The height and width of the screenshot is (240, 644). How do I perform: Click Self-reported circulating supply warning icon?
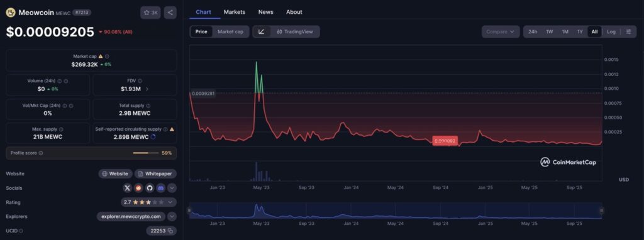click(172, 129)
